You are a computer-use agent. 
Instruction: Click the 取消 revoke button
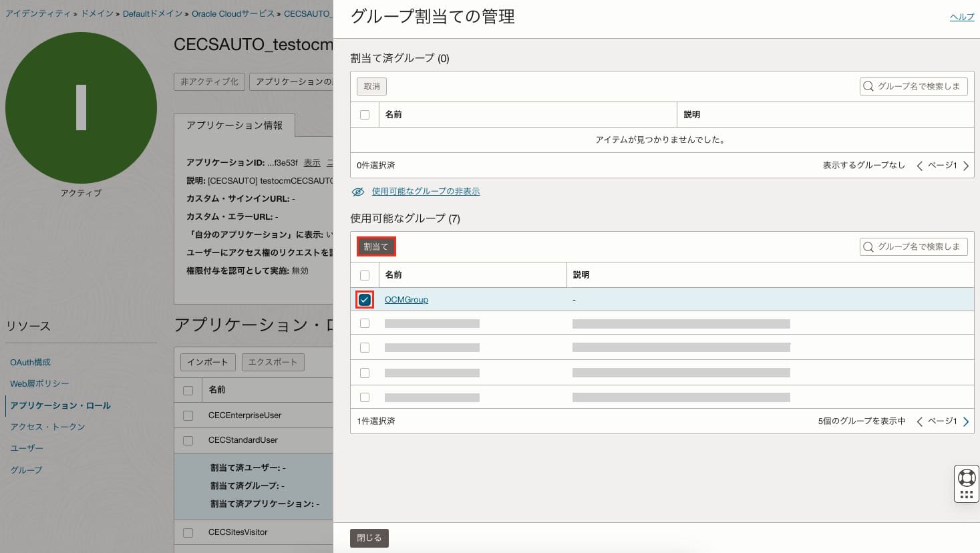click(371, 86)
